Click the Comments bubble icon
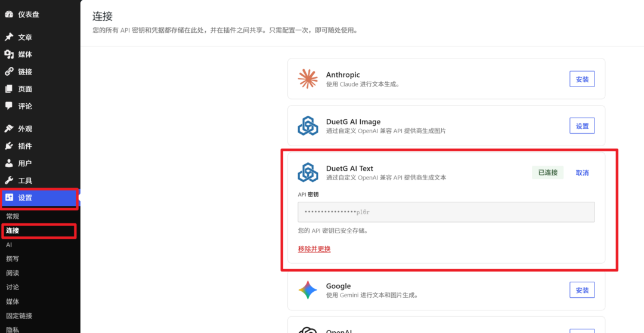The height and width of the screenshot is (333, 644). [x=8, y=106]
